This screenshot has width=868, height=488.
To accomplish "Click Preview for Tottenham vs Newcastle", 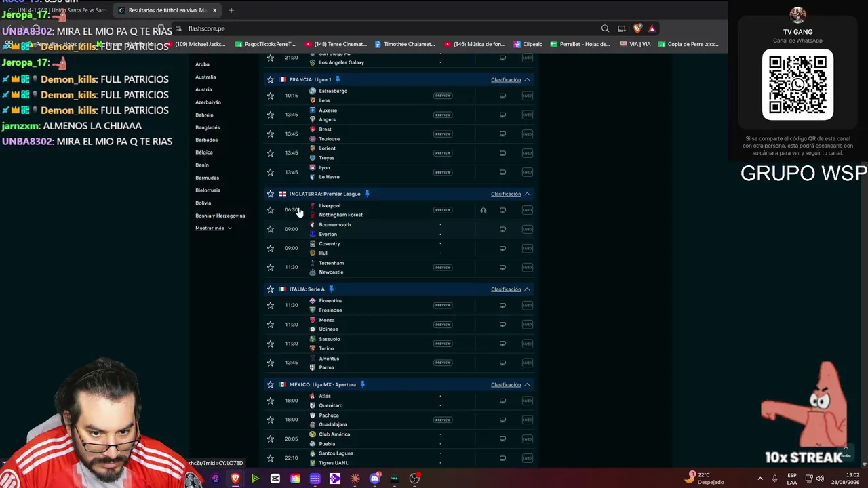I will point(443,267).
